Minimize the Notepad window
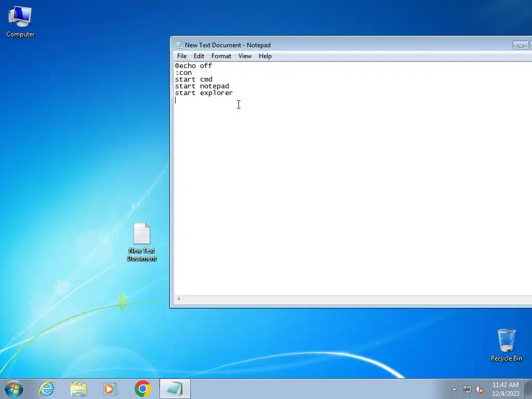Screen dimensions: 532x399 coord(521,45)
